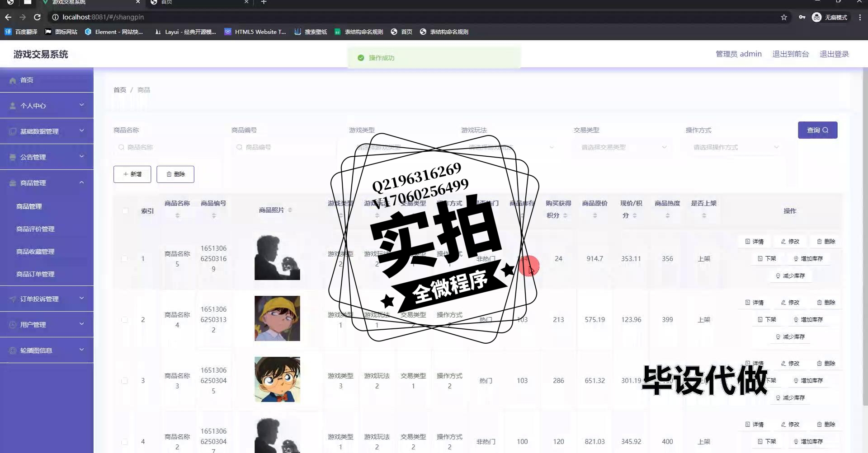Check the checkbox for row 2

124,320
